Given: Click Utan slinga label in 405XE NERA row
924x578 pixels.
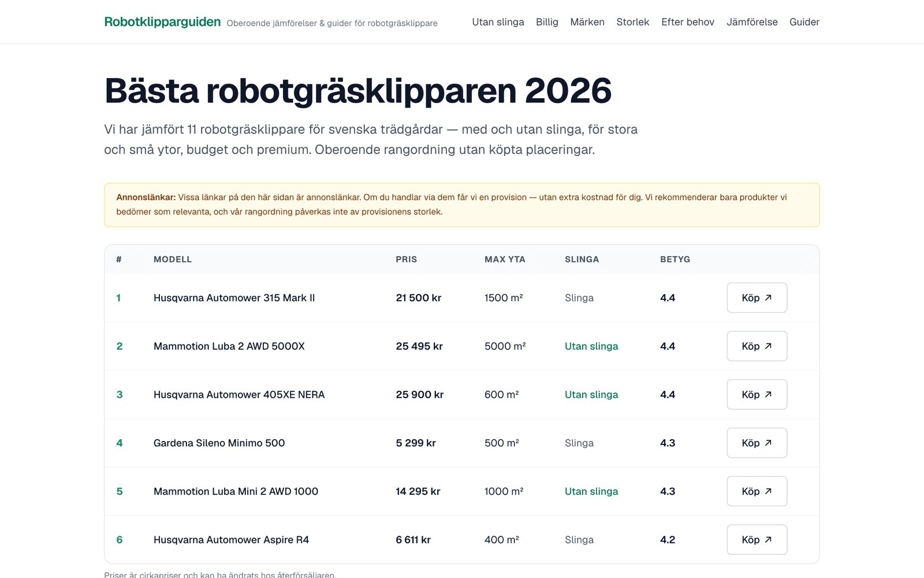Looking at the screenshot, I should [591, 395].
